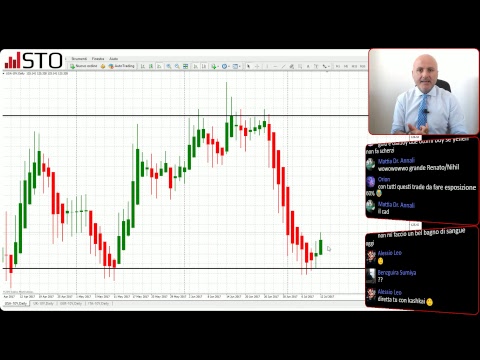This screenshot has width=480, height=360.
Task: Open the Strumenti menu
Action: (79, 59)
